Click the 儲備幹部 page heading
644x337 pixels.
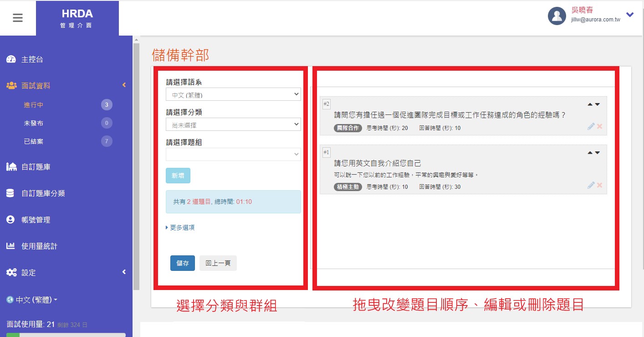coord(180,55)
